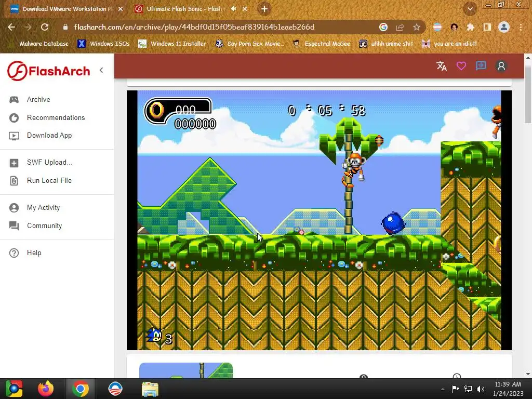Open the you are an idiot bookmark
Image resolution: width=532 pixels, height=399 pixels.
(449, 44)
